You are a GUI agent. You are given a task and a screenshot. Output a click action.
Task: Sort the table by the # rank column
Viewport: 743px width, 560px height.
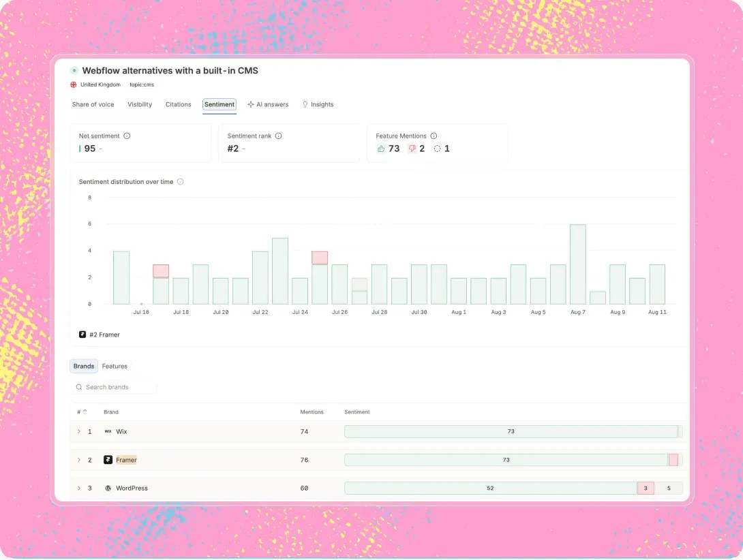click(x=82, y=412)
